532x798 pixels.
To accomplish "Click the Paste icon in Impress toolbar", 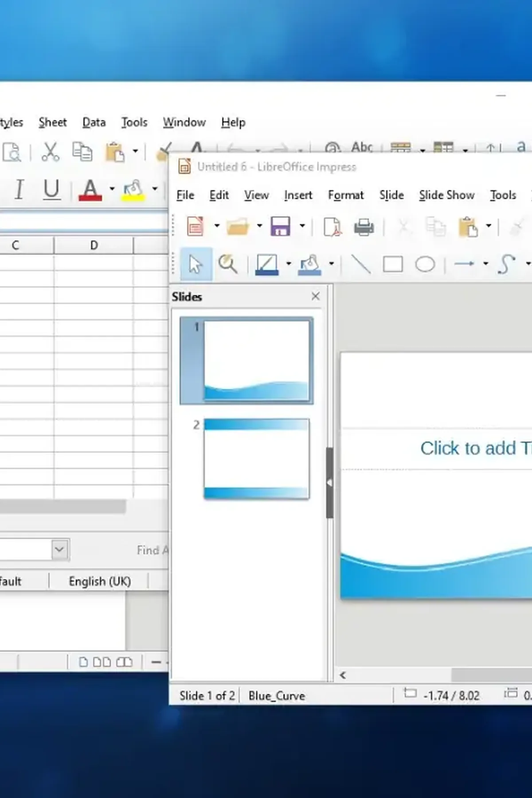I will [x=468, y=227].
